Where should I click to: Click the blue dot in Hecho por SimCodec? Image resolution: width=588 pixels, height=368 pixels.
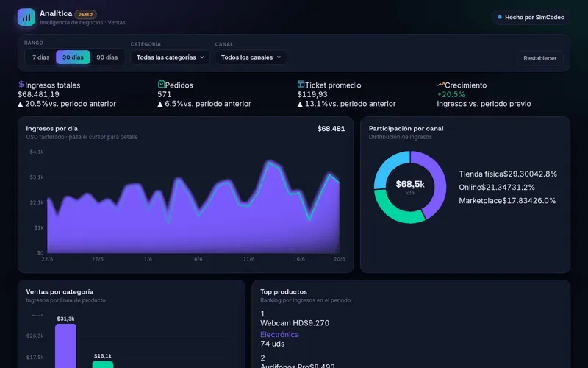tap(500, 17)
